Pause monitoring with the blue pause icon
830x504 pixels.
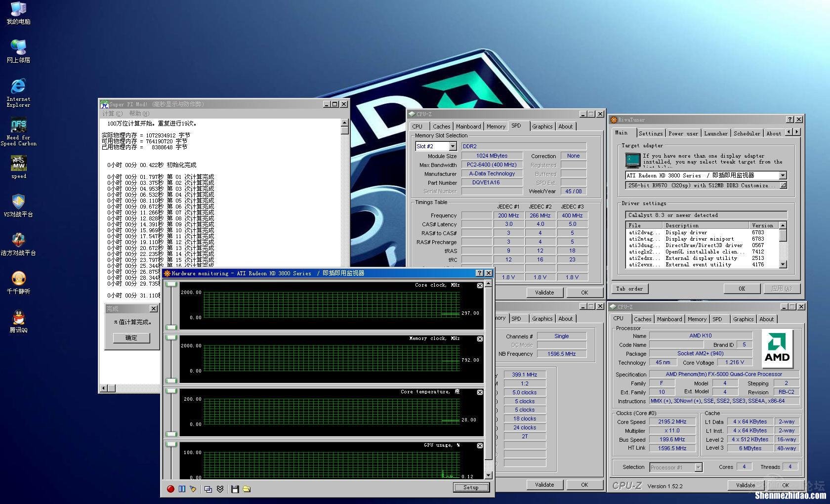point(182,489)
